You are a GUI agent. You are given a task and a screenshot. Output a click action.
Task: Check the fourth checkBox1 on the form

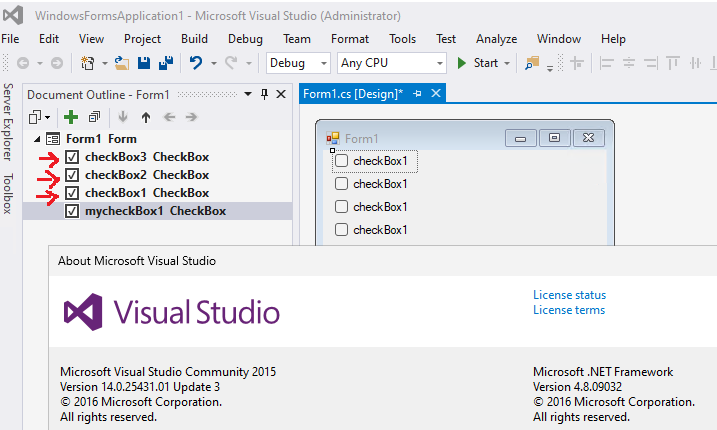coord(341,229)
